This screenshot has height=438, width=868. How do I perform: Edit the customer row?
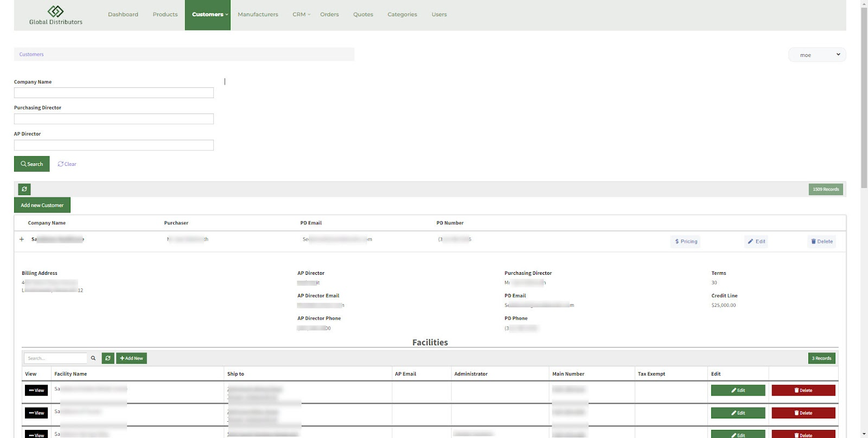(756, 241)
